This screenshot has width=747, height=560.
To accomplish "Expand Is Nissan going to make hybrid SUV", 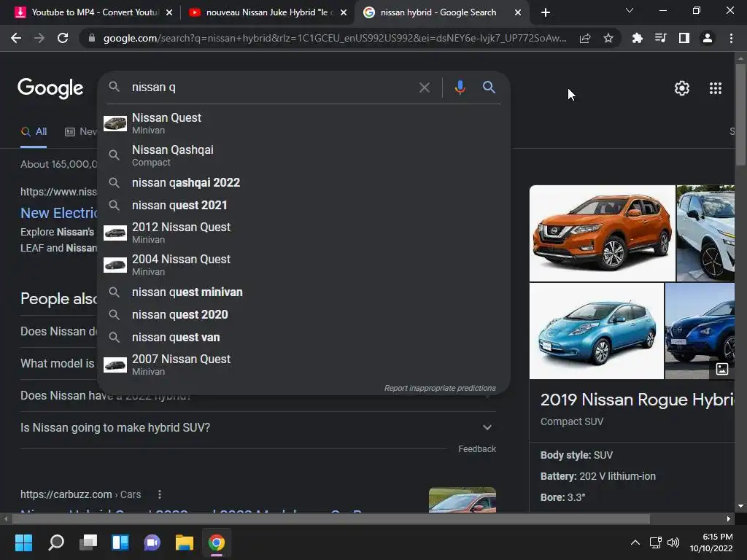I will [258, 427].
